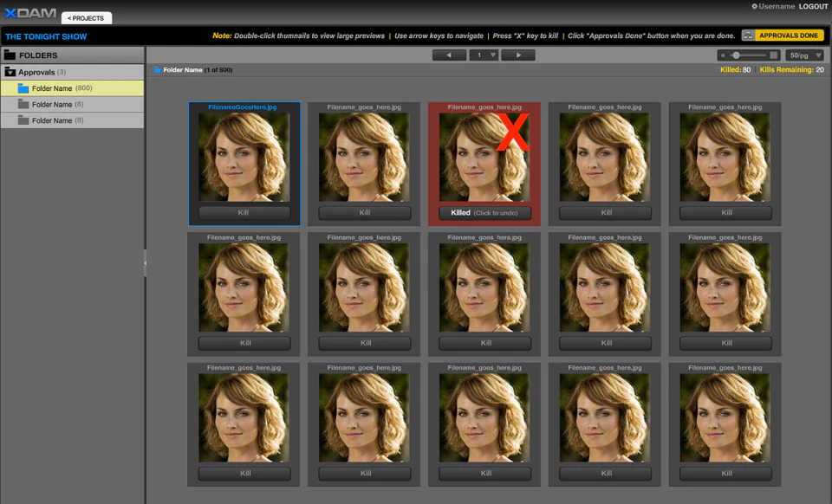Click the XDAM logo
The width and height of the screenshot is (832, 504).
30,13
